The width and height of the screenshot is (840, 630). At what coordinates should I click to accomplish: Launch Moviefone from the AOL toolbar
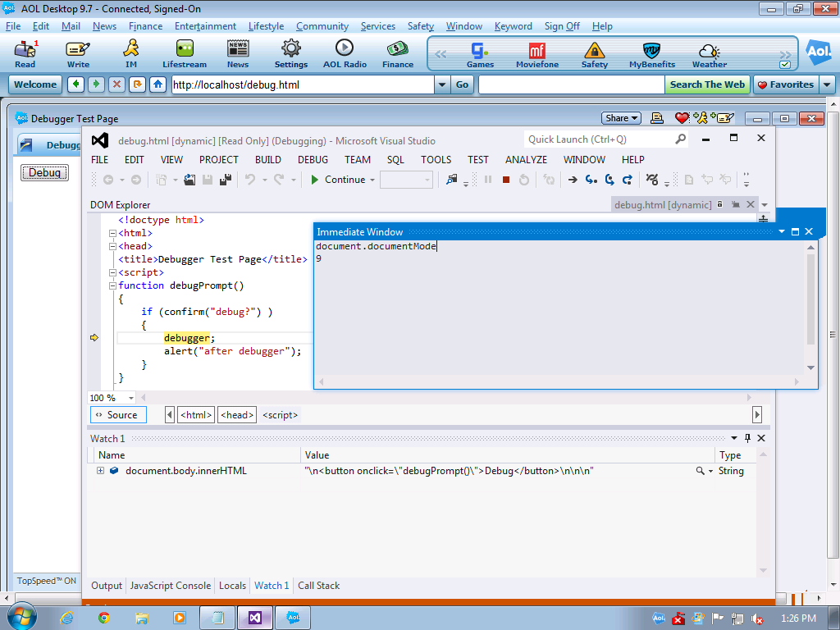coord(536,53)
